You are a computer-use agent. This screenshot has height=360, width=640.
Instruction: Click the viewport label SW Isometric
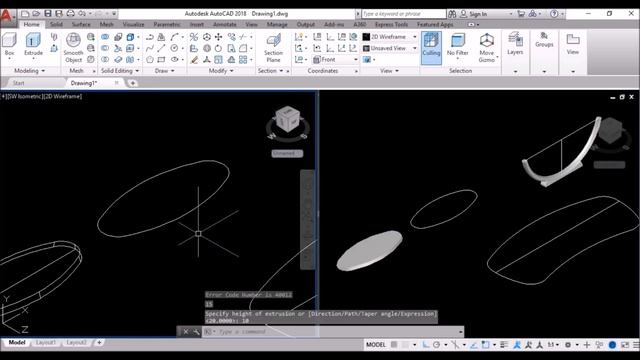[24, 96]
